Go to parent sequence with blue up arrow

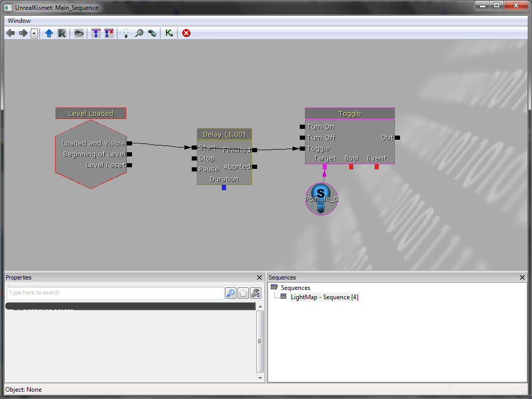(49, 33)
